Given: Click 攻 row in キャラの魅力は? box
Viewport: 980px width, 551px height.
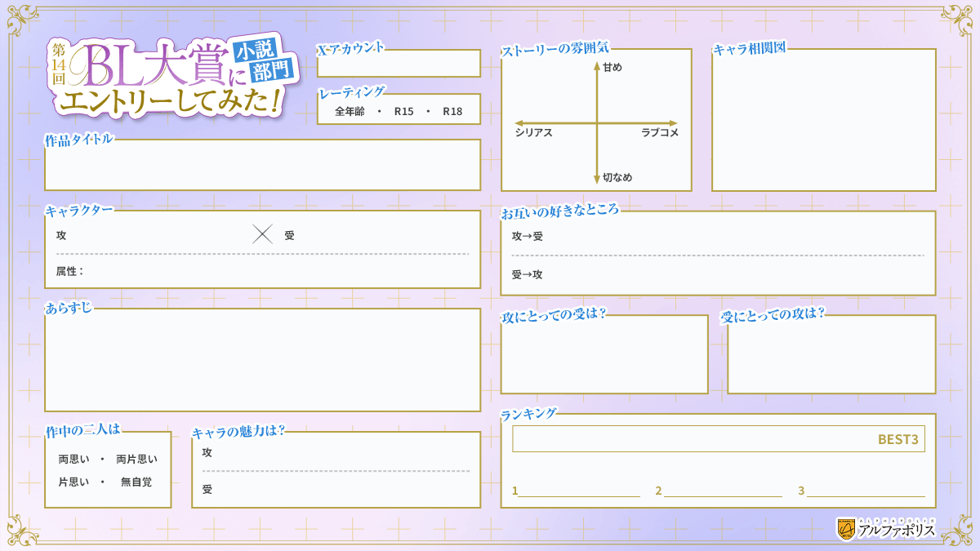Looking at the screenshot, I should pos(336,452).
